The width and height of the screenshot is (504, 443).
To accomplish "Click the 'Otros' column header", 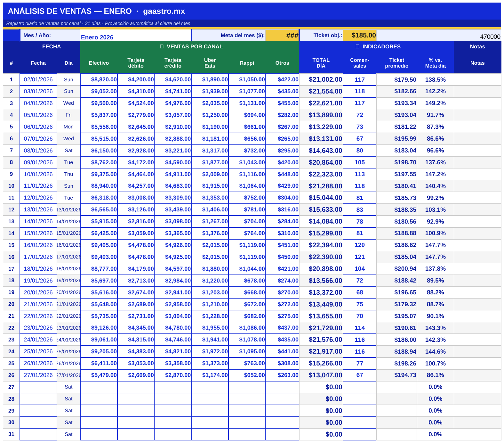I will (x=282, y=63).
